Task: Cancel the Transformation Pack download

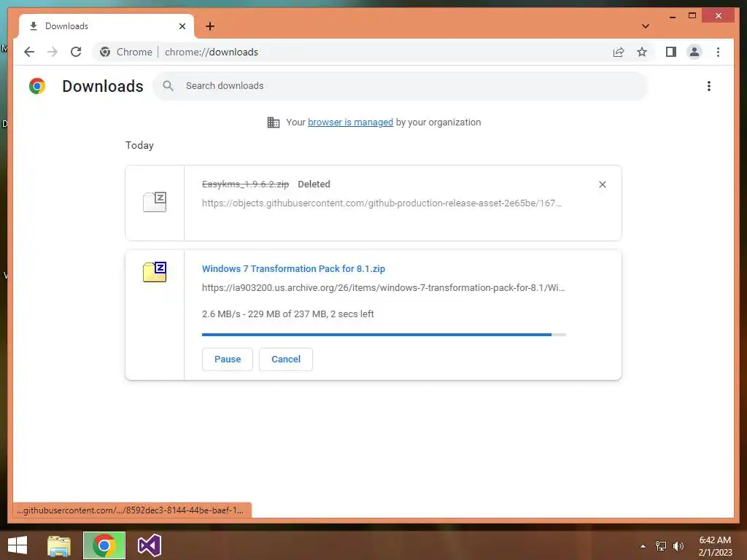Action: 286,359
